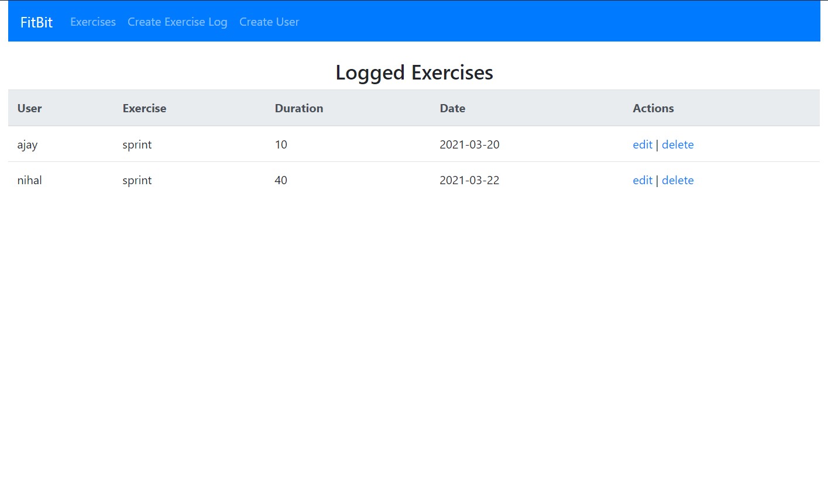This screenshot has width=828, height=504.
Task: Click edit on nihal's sprint entry
Action: pyautogui.click(x=642, y=180)
